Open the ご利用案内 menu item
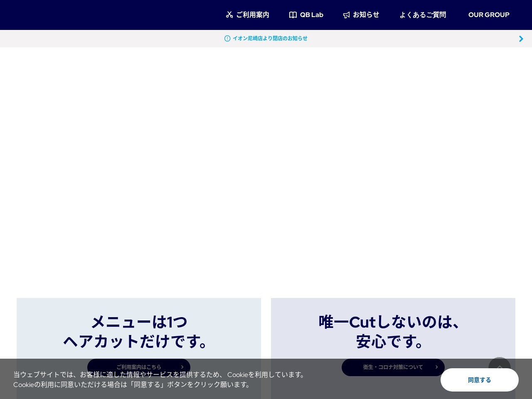The image size is (532, 399). point(248,15)
